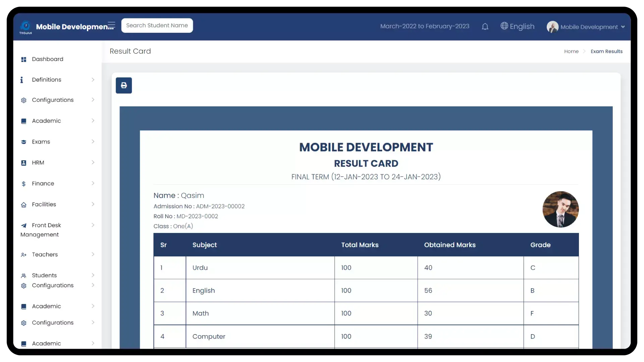
Task: Click the Finance dollar sign icon
Action: click(x=23, y=184)
